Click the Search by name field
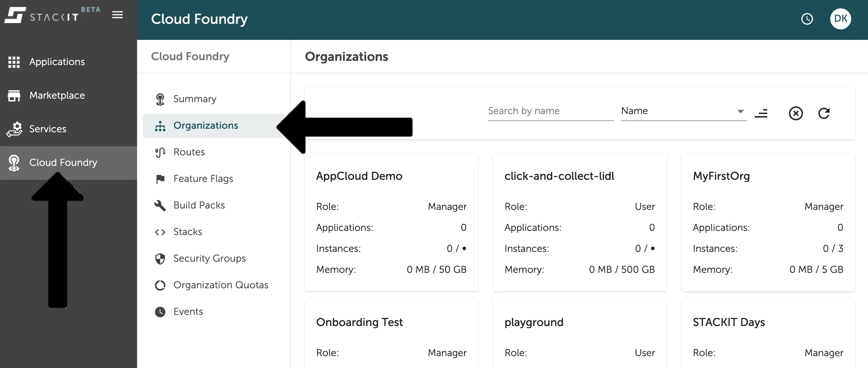The height and width of the screenshot is (368, 868). (x=551, y=111)
